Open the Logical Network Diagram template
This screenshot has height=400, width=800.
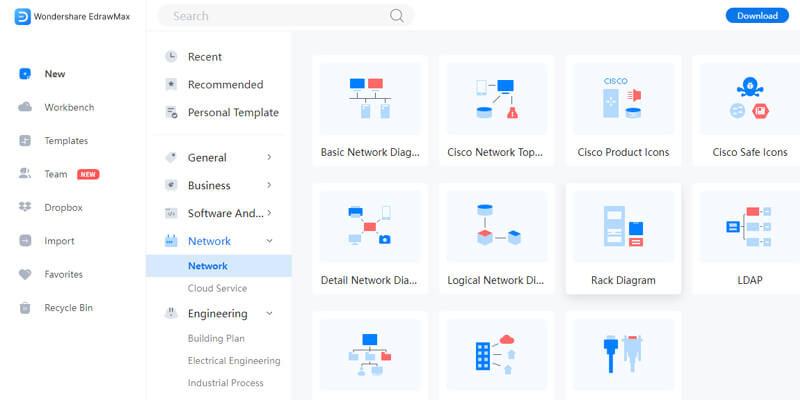click(497, 238)
